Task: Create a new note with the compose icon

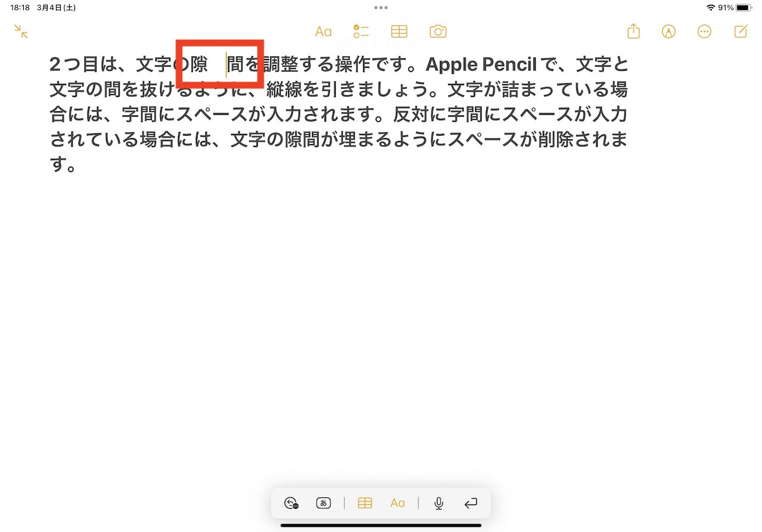Action: (x=741, y=32)
